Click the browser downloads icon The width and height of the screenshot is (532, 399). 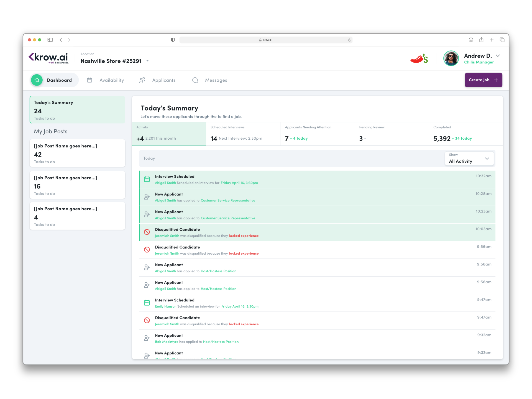point(471,40)
